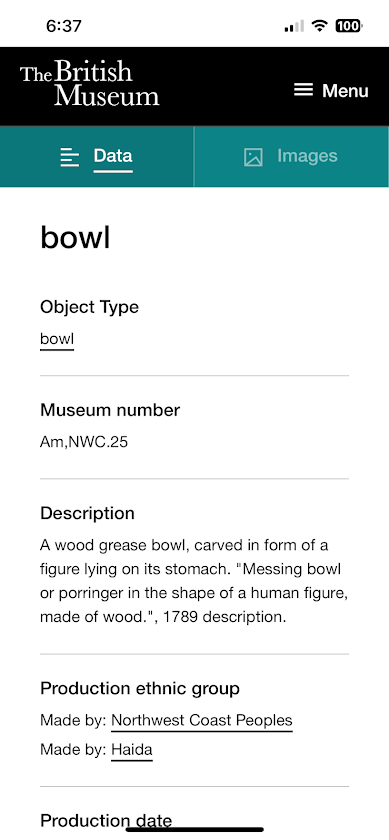Open the Haida link
This screenshot has width=389, height=840.
[132, 750]
